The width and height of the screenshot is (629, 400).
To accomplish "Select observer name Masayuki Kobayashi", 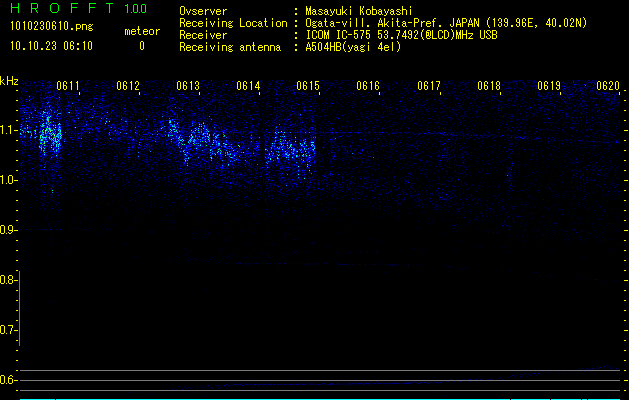I will [359, 11].
